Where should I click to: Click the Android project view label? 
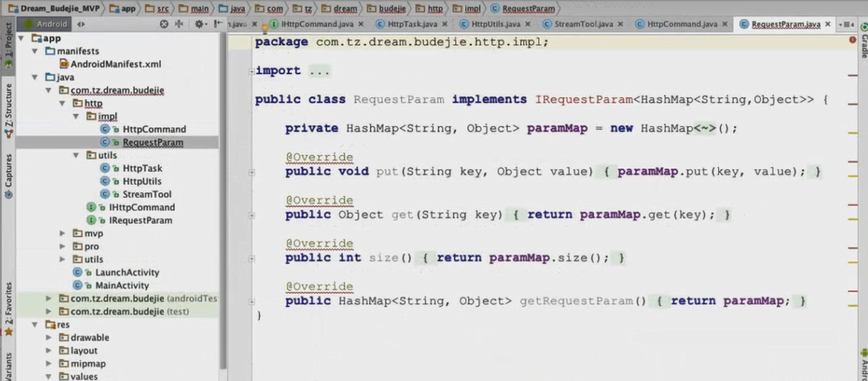tap(52, 24)
